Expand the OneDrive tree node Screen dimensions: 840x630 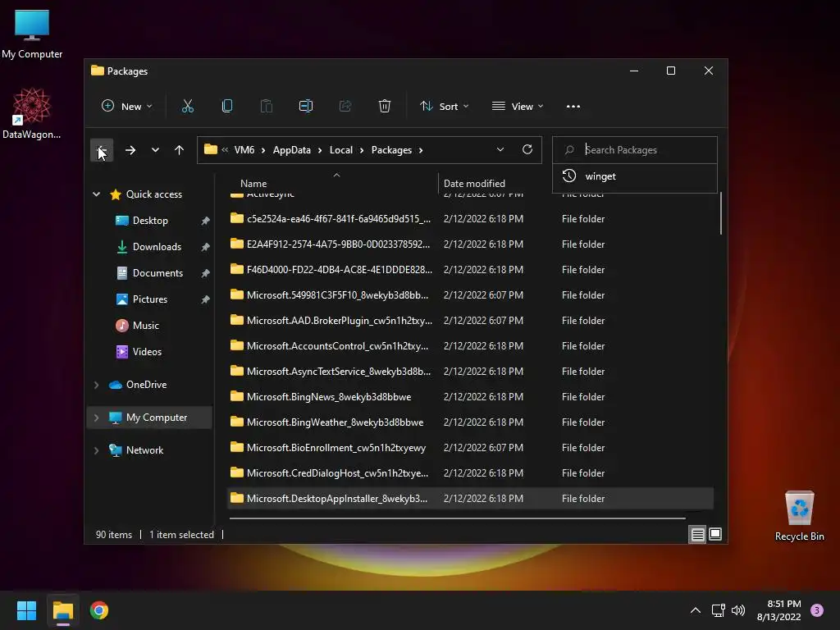97,385
